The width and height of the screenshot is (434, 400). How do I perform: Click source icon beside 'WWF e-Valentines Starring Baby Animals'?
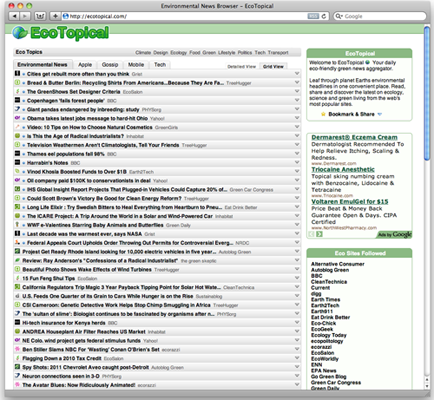[17, 225]
